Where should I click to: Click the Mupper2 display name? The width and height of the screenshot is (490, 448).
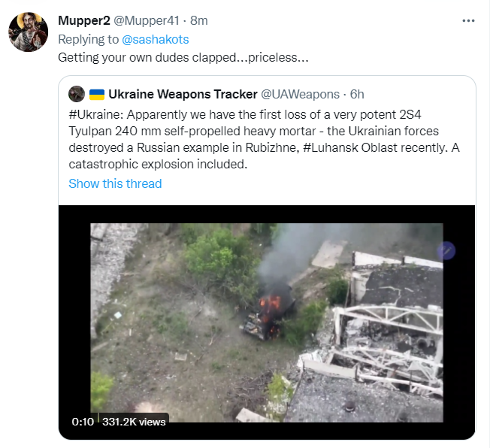click(84, 20)
